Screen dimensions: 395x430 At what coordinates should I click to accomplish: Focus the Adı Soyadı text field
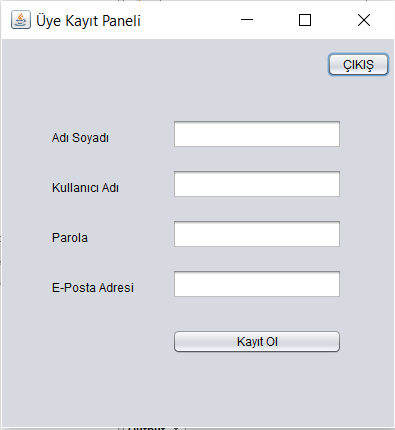(x=257, y=134)
